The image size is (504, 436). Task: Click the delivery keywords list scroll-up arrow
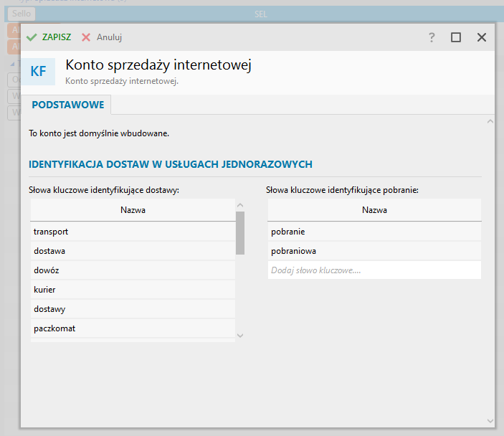pos(240,205)
